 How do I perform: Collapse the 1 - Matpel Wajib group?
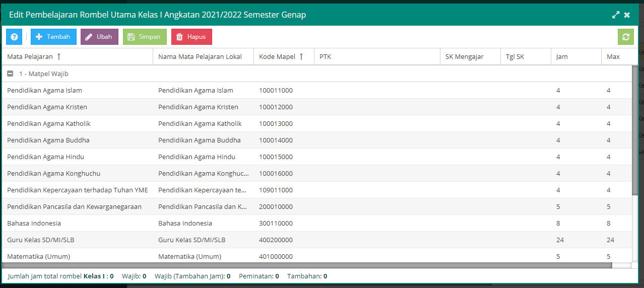10,74
